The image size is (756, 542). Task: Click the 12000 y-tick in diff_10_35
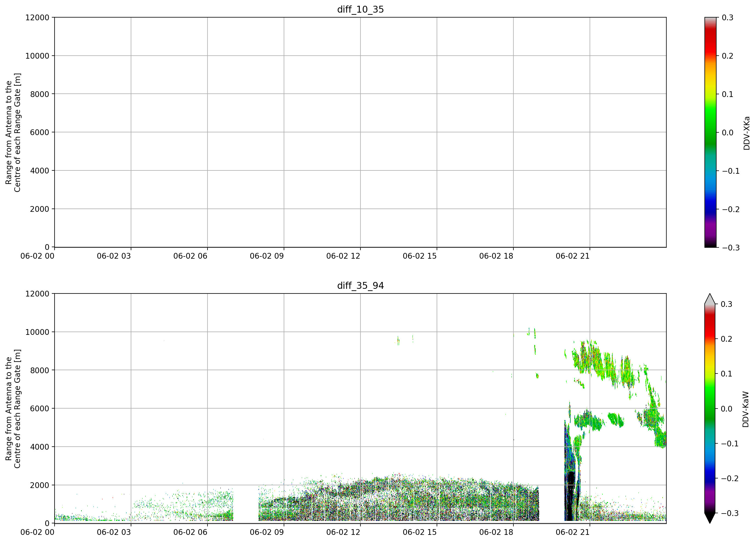pos(37,17)
